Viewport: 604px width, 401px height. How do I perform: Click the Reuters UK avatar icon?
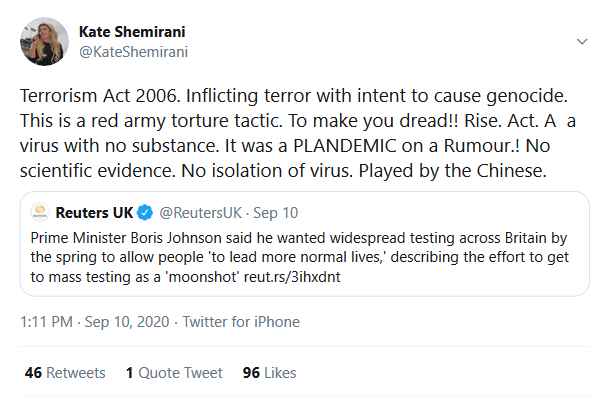pos(42,213)
